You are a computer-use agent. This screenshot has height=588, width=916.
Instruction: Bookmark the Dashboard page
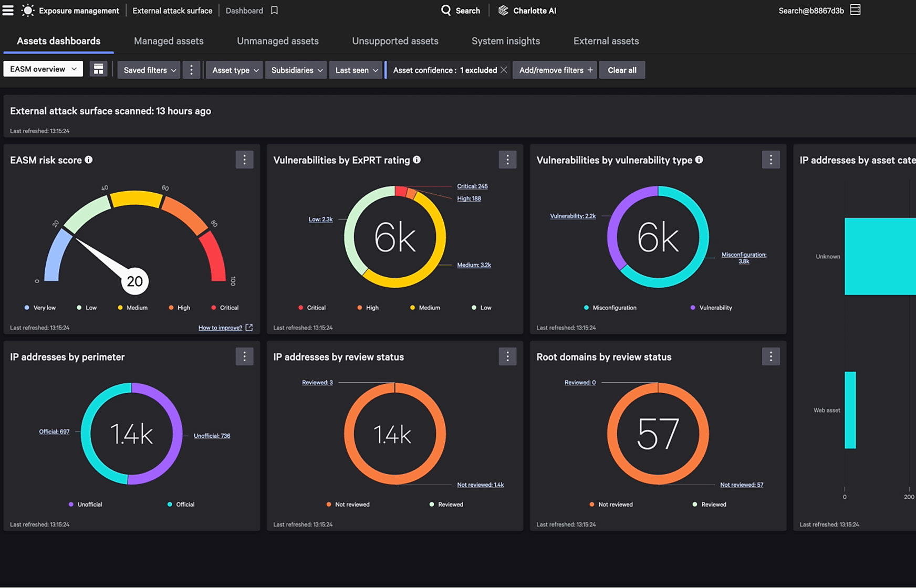(274, 10)
